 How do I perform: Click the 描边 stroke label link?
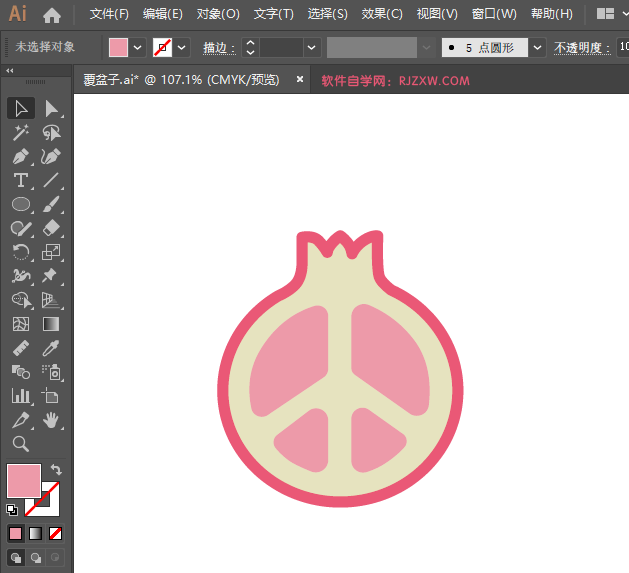tap(217, 47)
